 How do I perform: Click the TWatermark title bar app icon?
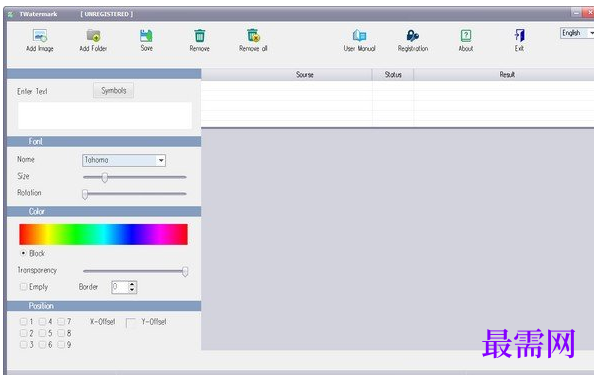pyautogui.click(x=11, y=14)
